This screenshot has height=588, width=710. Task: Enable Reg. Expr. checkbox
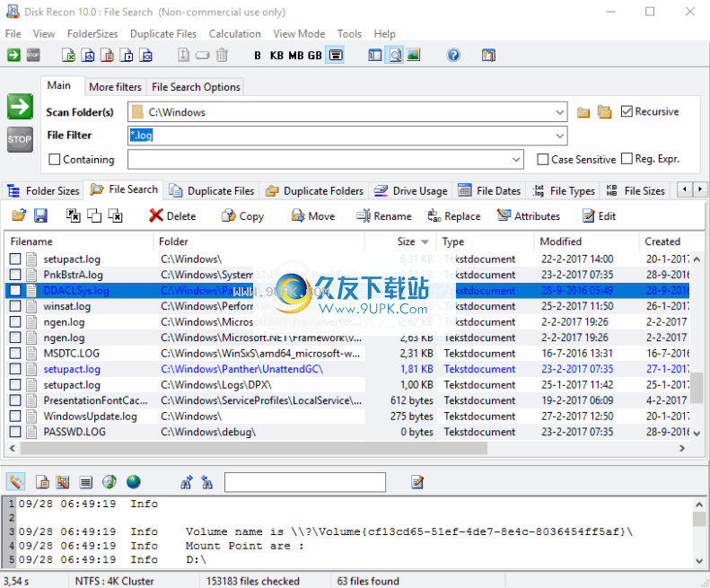[627, 159]
